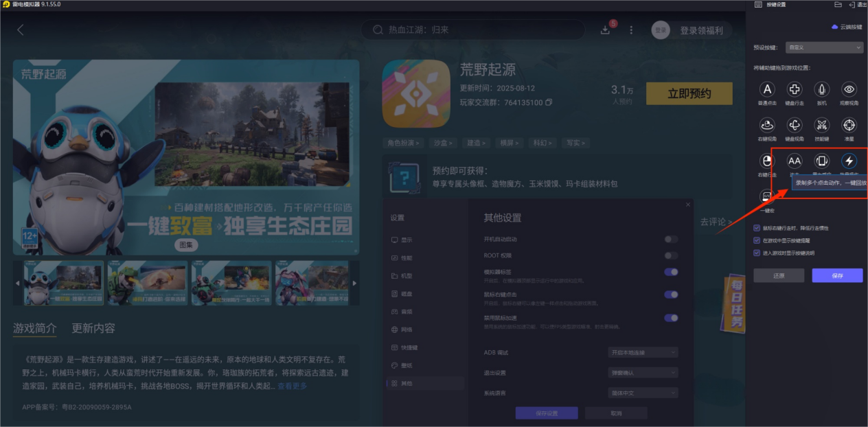Viewport: 868px width, 427px height.
Task: Open 网络 settings in sidebar
Action: (402, 330)
